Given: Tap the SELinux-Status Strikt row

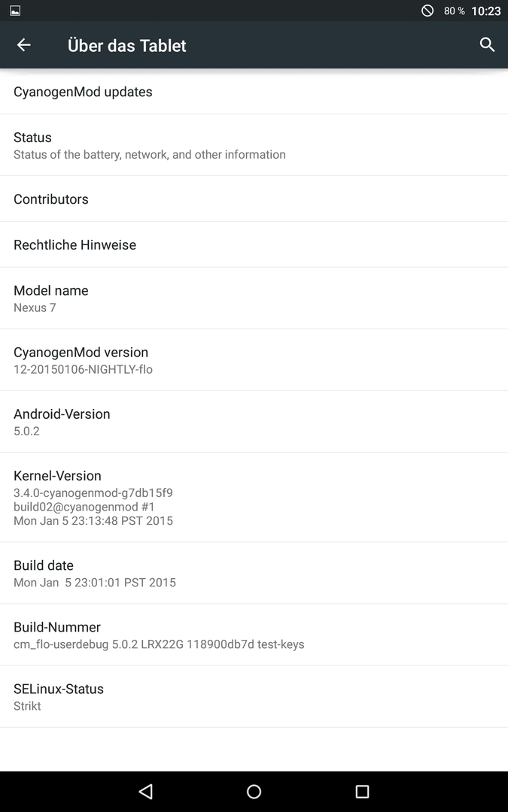Looking at the screenshot, I should click(254, 696).
